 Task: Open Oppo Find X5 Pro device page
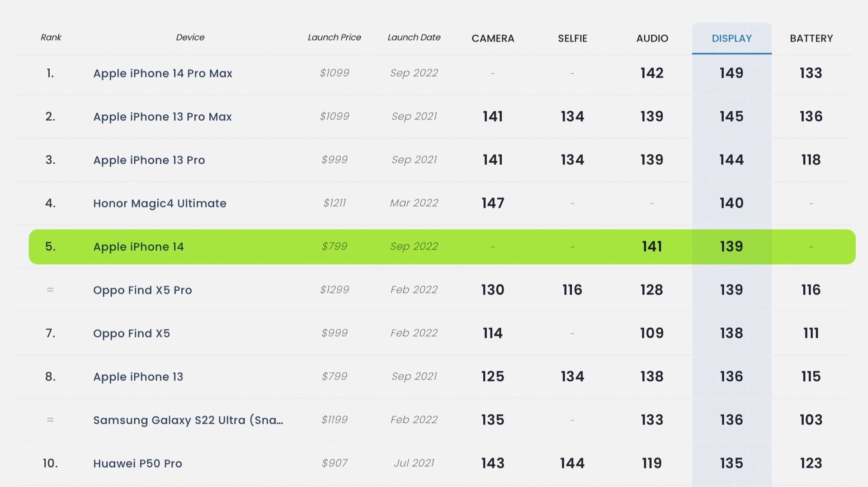(142, 290)
